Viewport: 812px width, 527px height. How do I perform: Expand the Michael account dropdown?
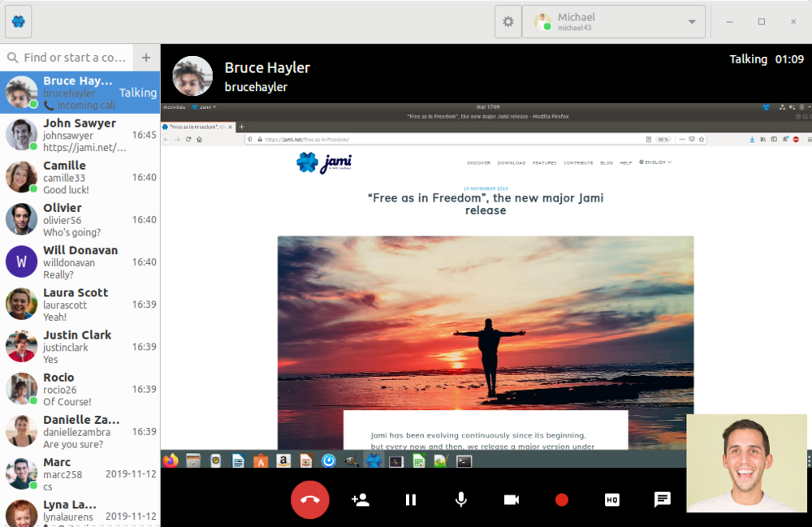coord(614,22)
